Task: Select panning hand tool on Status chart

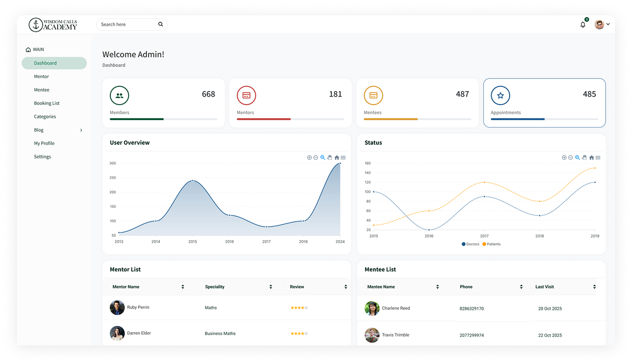Action: point(584,157)
